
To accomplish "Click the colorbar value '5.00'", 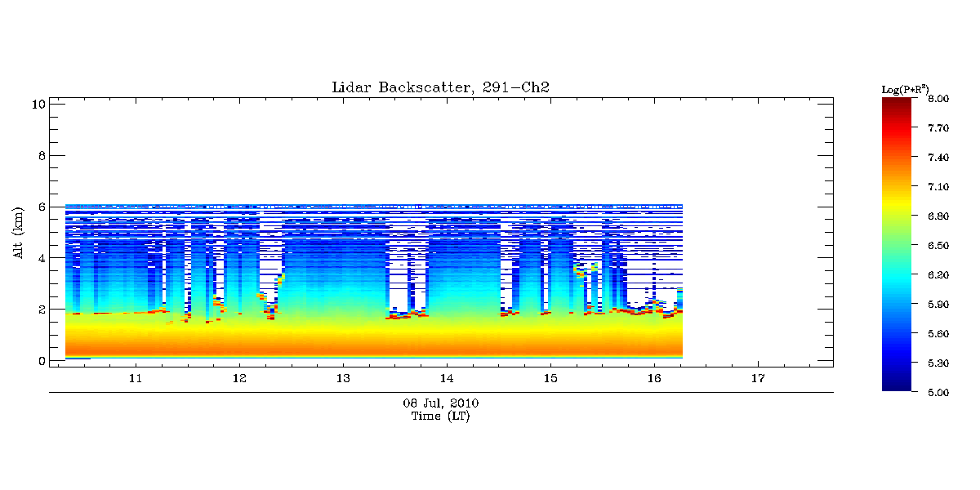I will tap(938, 393).
